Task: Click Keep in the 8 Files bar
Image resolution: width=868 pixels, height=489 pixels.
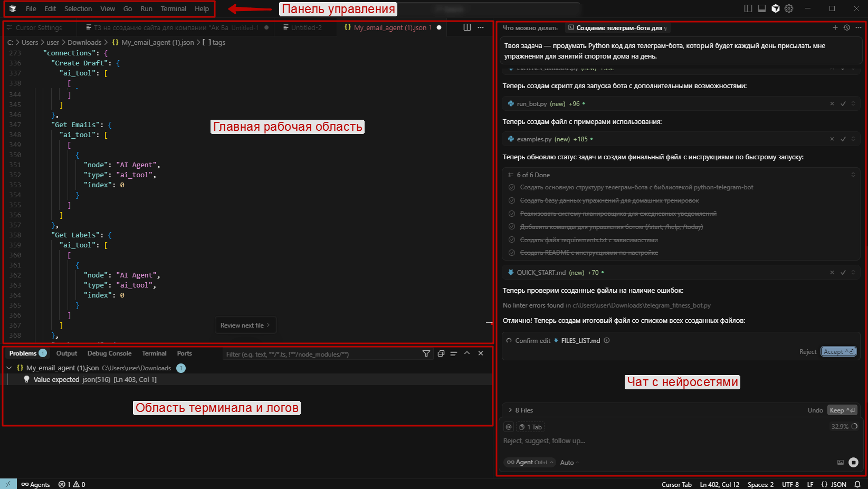Action: [x=842, y=410]
